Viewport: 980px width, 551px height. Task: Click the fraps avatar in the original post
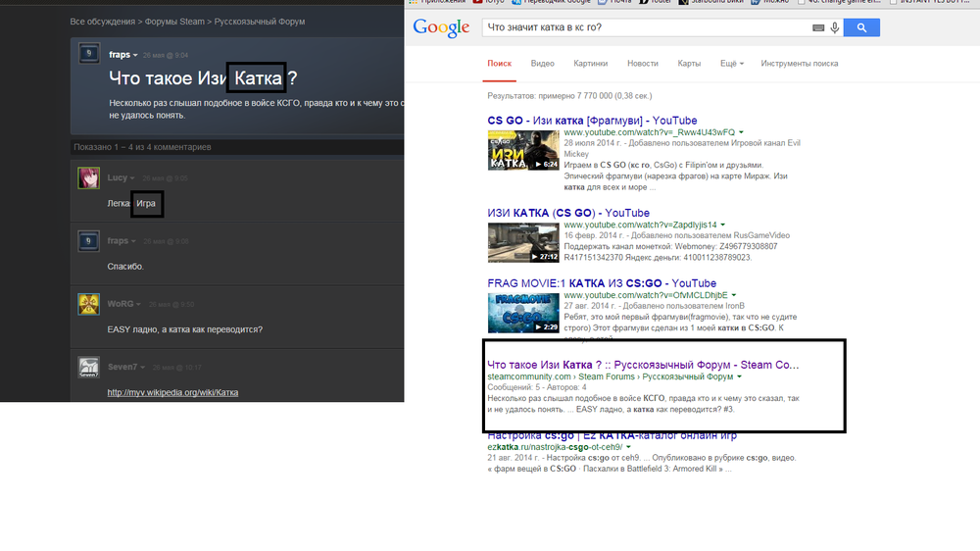point(88,54)
